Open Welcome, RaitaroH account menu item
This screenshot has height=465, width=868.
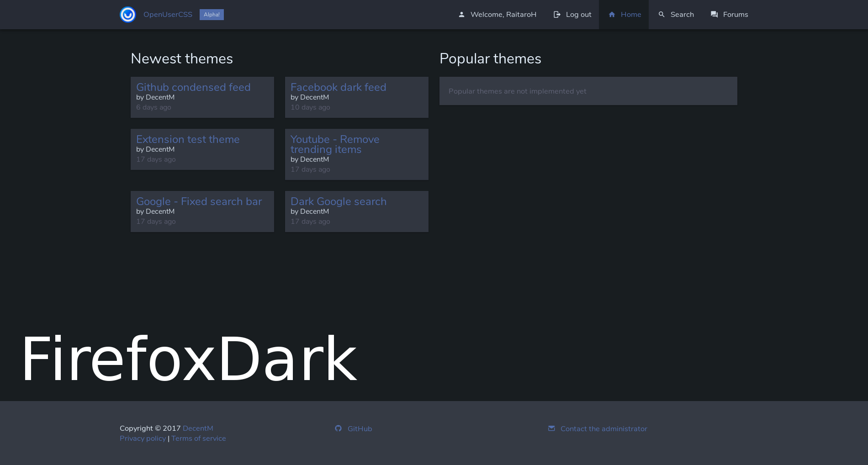click(x=497, y=15)
